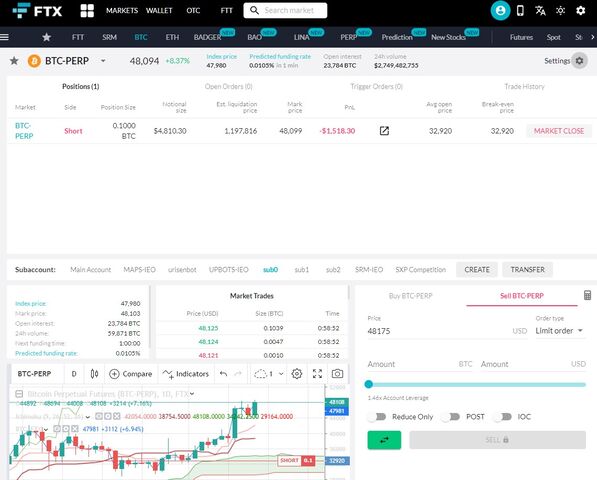Expand the chart layout dropdown chevron
This screenshot has width=597, height=480.
pos(281,374)
